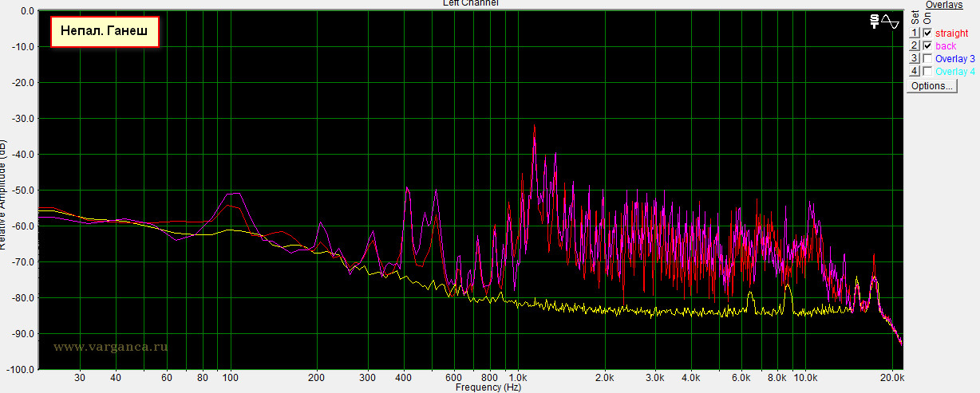Click the '10.0k' frequency axis value
This screenshot has width=980, height=393.
805,377
